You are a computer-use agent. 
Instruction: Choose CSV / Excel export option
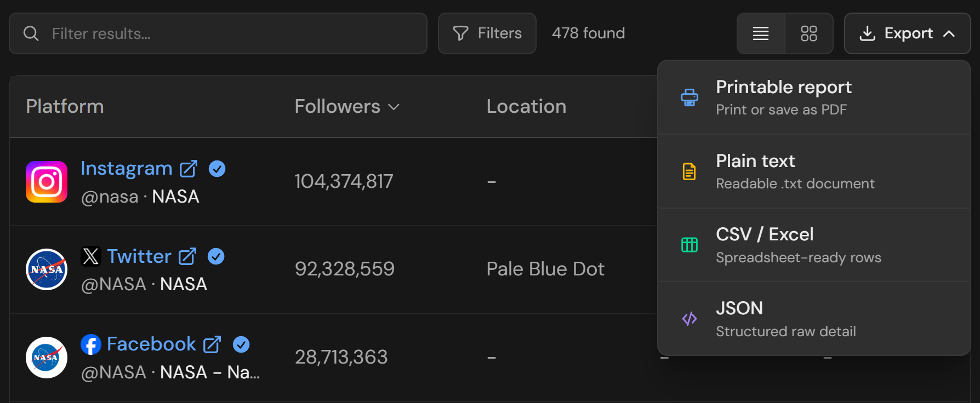(814, 245)
